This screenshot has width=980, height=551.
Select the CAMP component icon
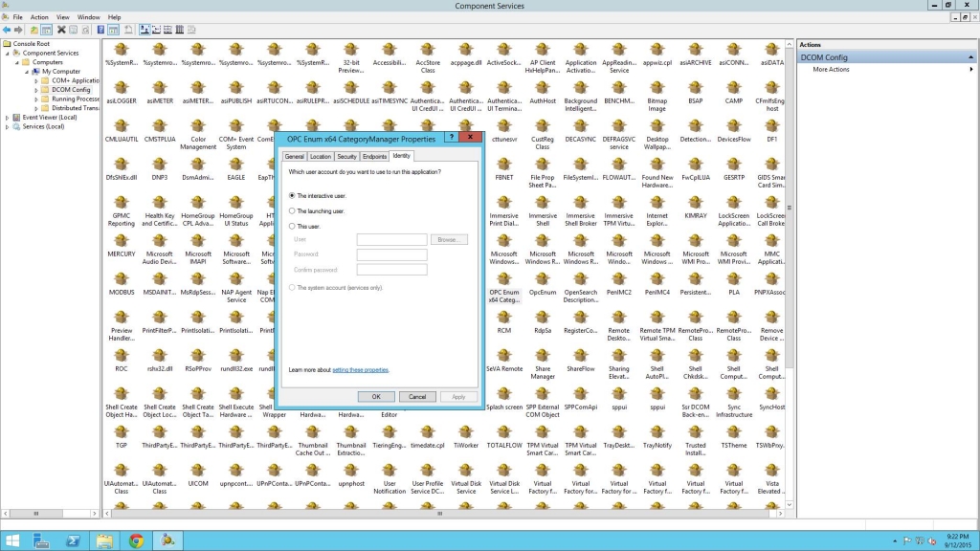click(734, 93)
